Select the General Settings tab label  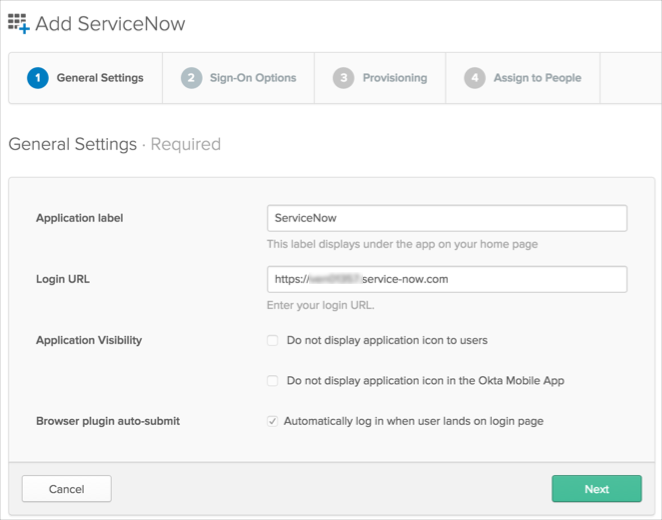(x=100, y=78)
